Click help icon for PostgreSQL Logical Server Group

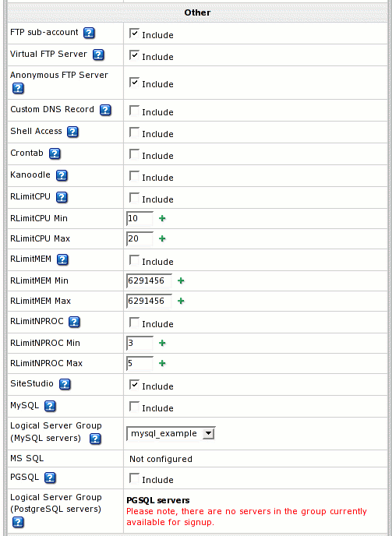tap(18, 522)
